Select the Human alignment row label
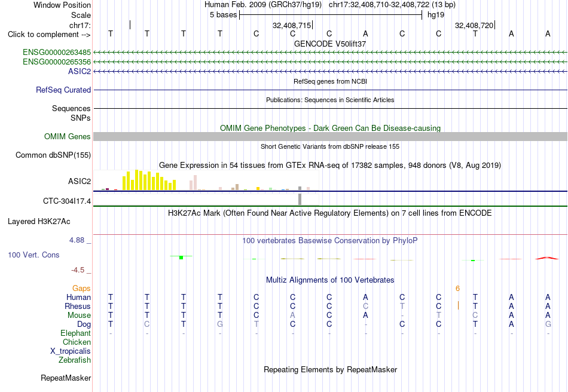The width and height of the screenshot is (568, 392). tap(78, 297)
